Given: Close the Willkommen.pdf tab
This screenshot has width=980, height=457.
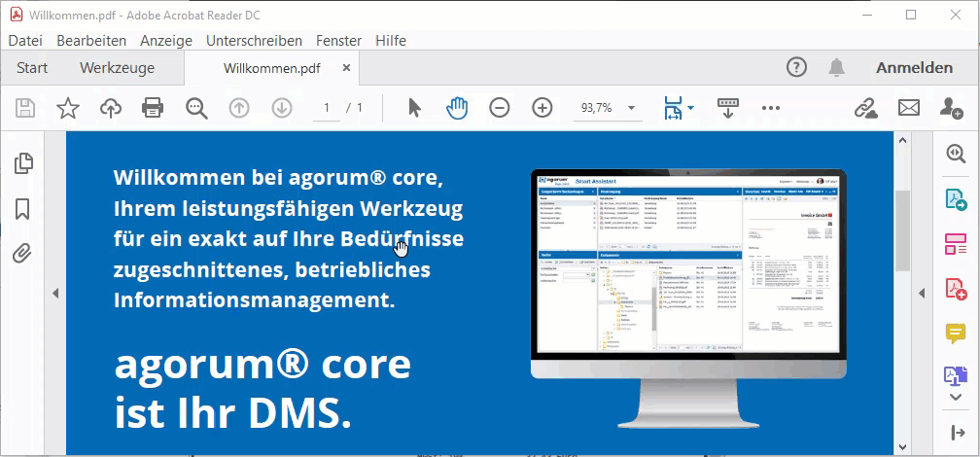Looking at the screenshot, I should tap(347, 67).
